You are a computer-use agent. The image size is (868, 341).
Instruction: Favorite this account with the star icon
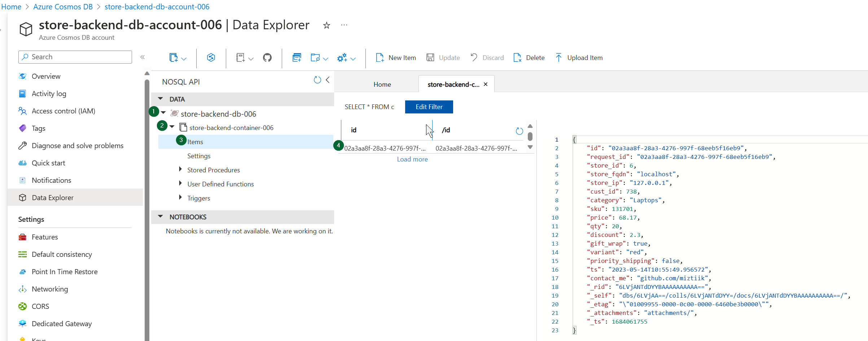coord(326,25)
